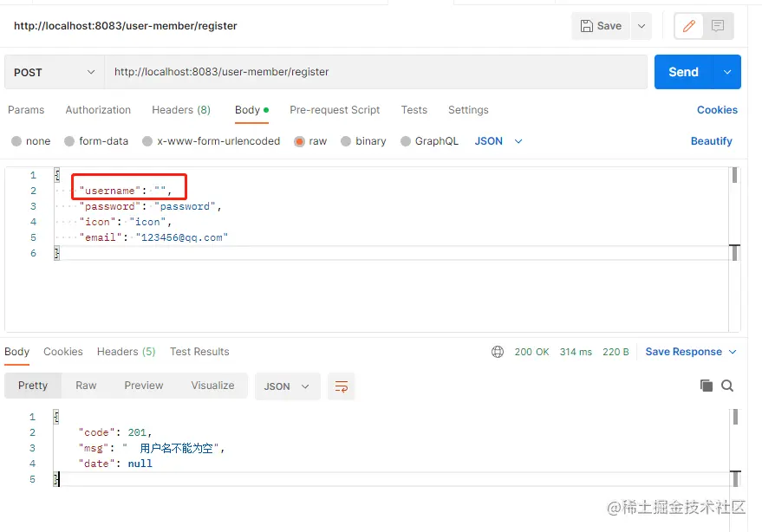Viewport: 762px width, 532px height.
Task: Select the none body type radio
Action: coord(16,141)
